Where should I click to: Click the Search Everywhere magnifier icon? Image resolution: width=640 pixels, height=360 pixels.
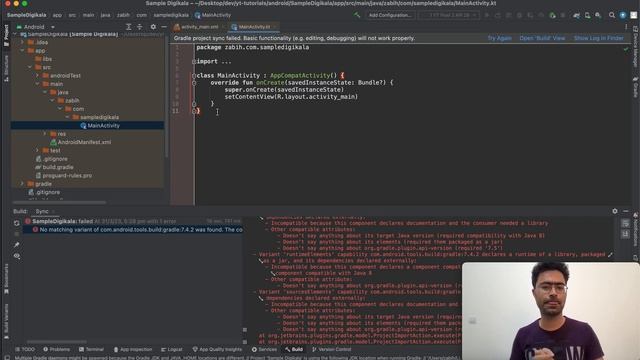[612, 15]
